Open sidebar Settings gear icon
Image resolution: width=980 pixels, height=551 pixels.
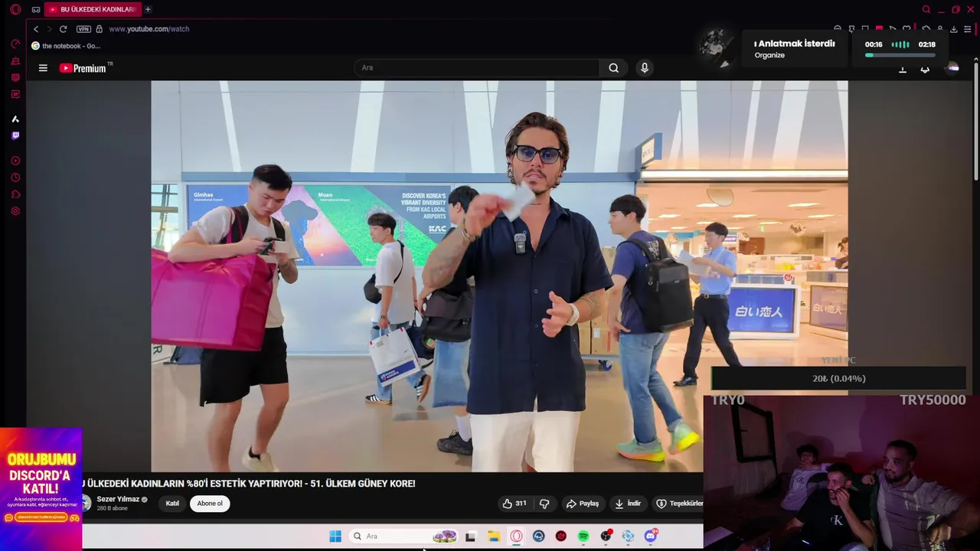point(15,211)
